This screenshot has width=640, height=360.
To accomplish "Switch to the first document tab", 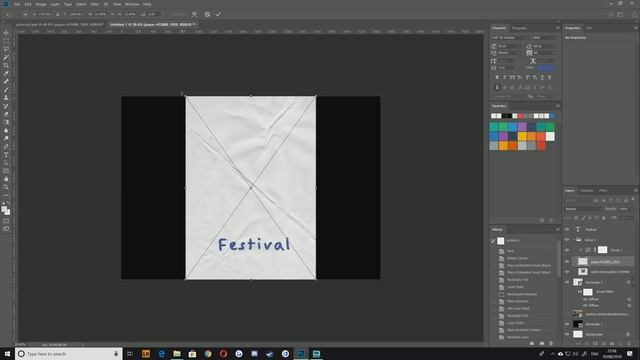I will click(x=60, y=24).
